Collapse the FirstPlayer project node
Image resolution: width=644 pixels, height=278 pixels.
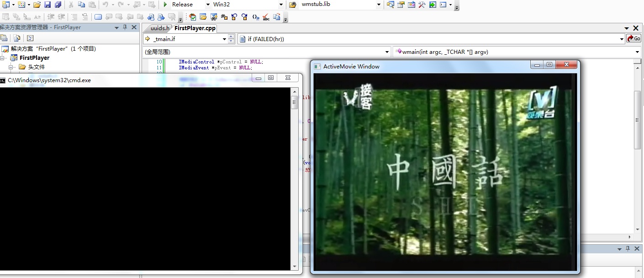[2, 58]
